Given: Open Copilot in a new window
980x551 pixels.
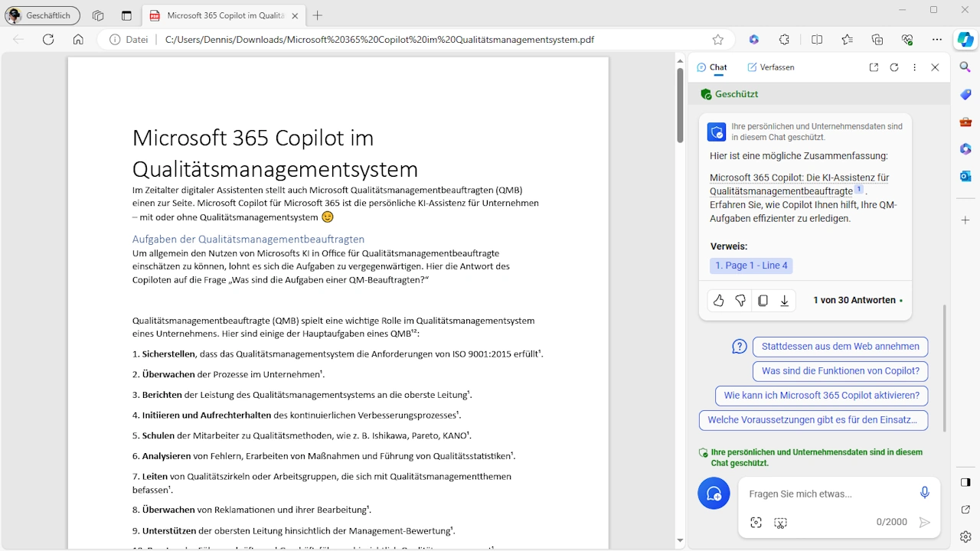Looking at the screenshot, I should (x=874, y=67).
